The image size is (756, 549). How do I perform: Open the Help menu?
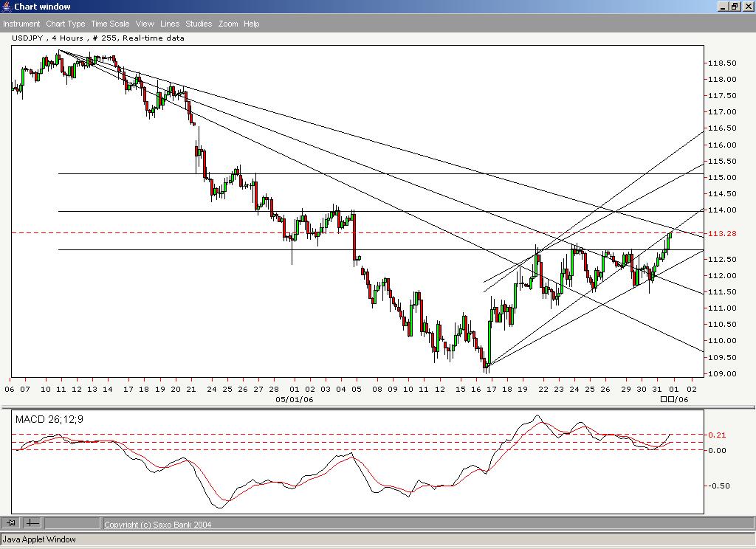coord(251,24)
